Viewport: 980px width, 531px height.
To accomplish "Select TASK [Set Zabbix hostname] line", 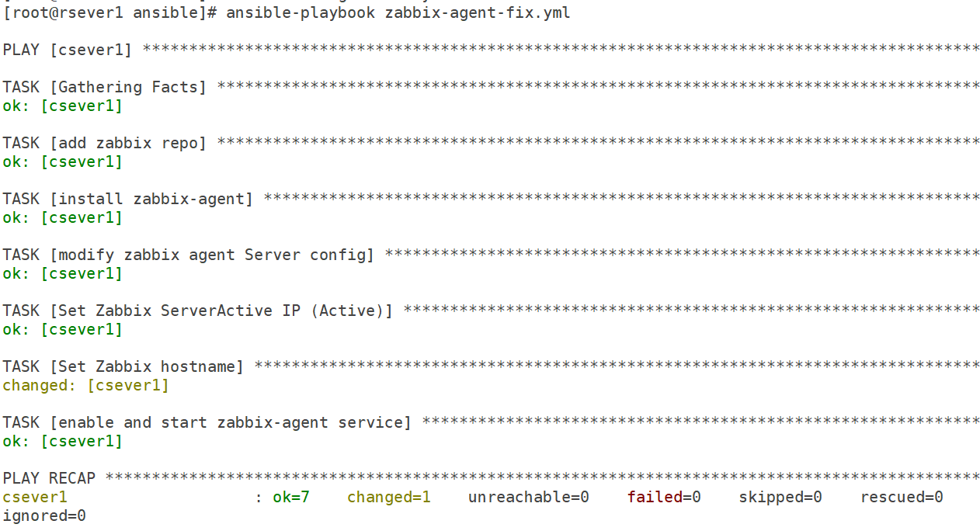I will (491, 367).
